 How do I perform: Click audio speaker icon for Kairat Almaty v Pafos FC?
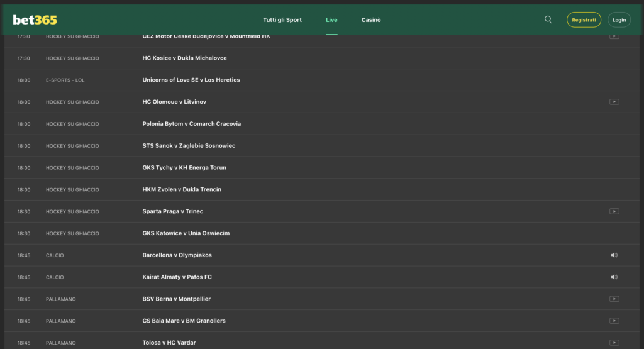point(614,277)
